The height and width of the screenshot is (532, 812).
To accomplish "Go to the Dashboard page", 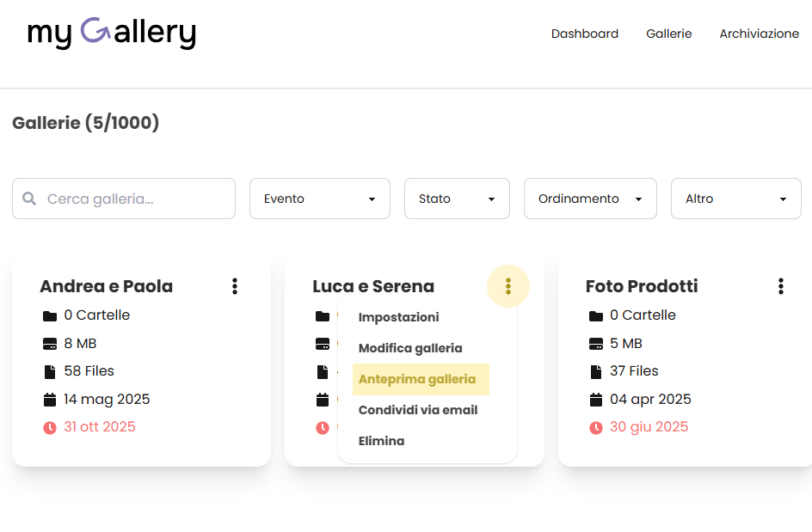I will pyautogui.click(x=585, y=34).
